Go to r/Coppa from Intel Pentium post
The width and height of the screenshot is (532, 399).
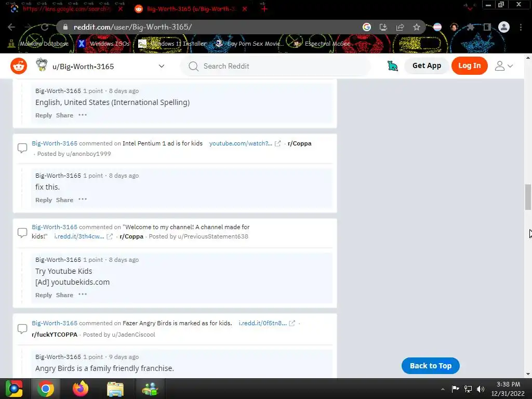pos(300,143)
